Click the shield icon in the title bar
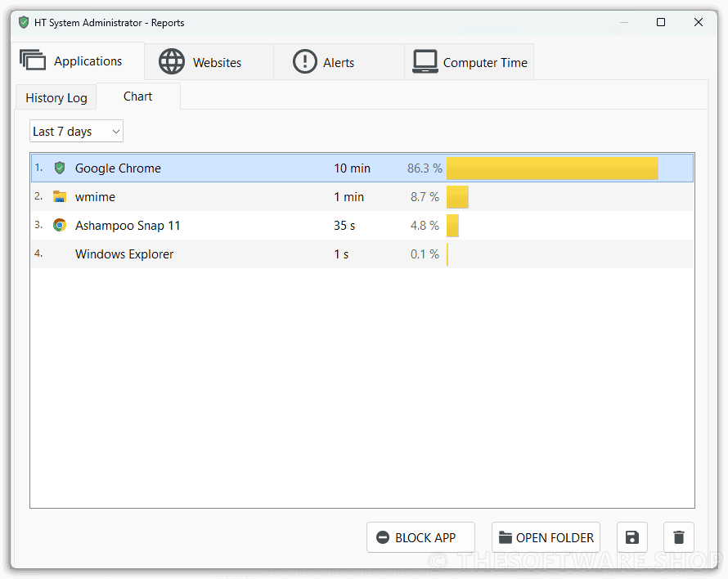The image size is (728, 579). 24,22
